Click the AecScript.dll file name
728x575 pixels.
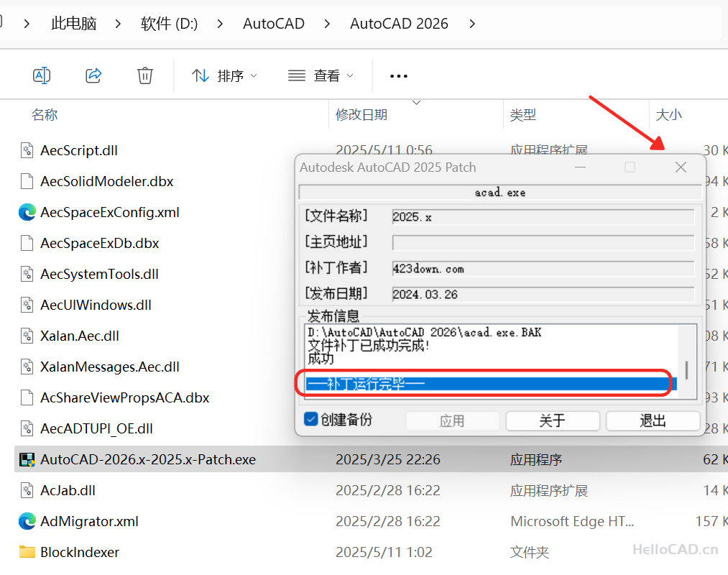79,150
